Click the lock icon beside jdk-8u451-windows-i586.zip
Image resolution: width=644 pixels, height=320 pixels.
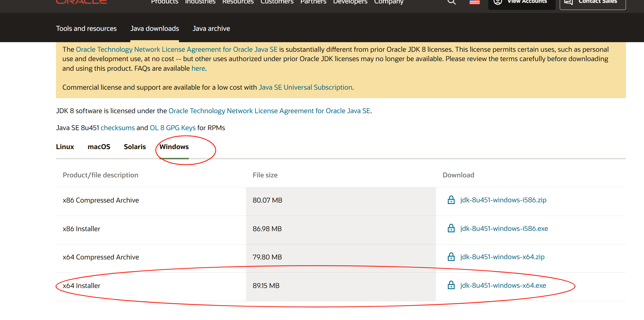click(451, 200)
